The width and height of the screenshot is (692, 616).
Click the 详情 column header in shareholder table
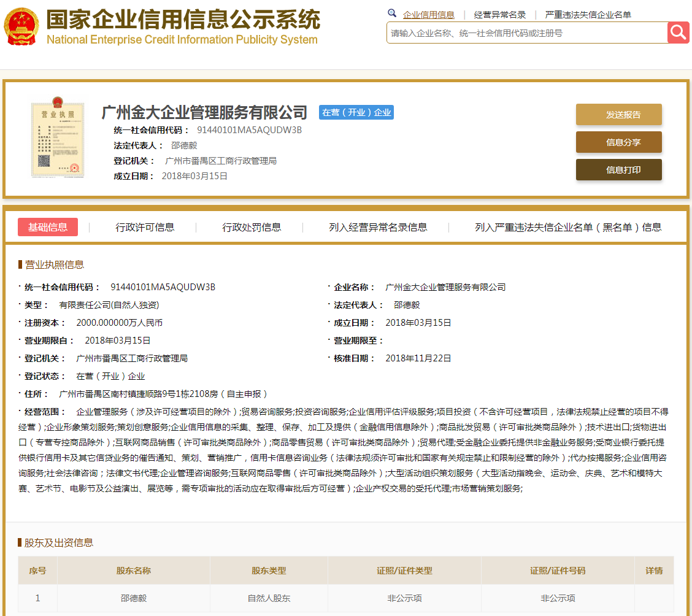click(x=654, y=571)
